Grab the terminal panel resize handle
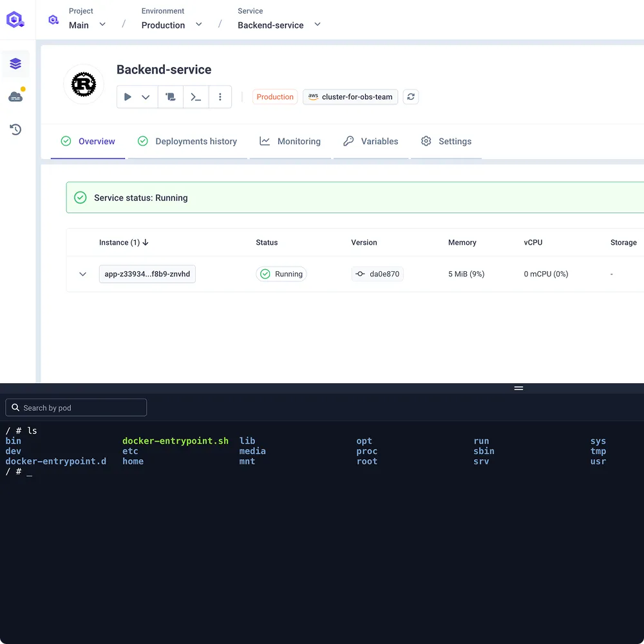 tap(518, 388)
